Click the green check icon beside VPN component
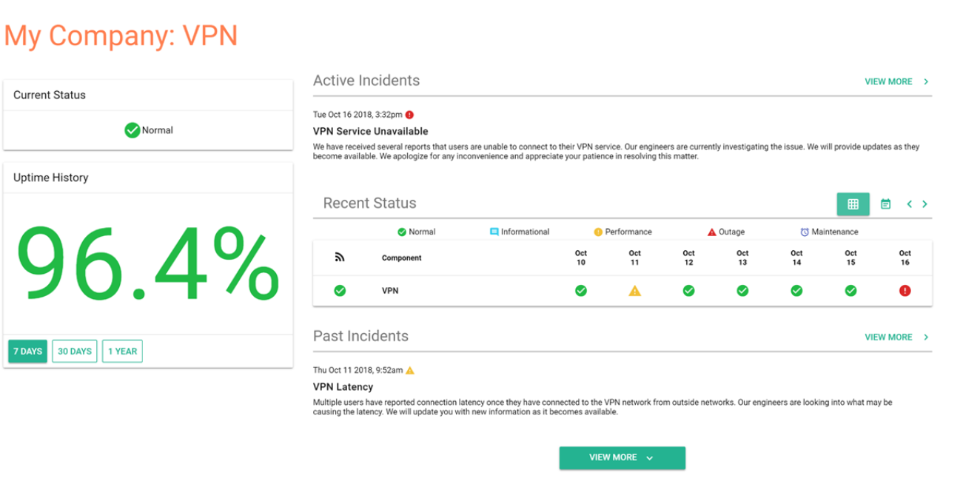The height and width of the screenshot is (501, 980). [x=339, y=291]
